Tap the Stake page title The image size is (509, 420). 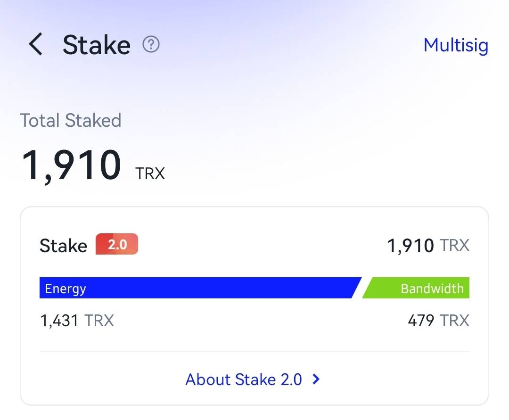tap(97, 45)
